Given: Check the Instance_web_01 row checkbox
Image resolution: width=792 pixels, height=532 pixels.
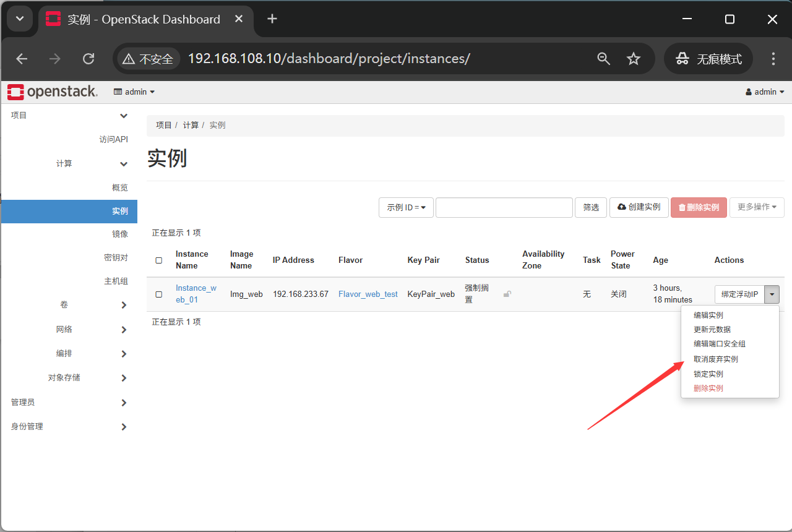Looking at the screenshot, I should [x=159, y=294].
